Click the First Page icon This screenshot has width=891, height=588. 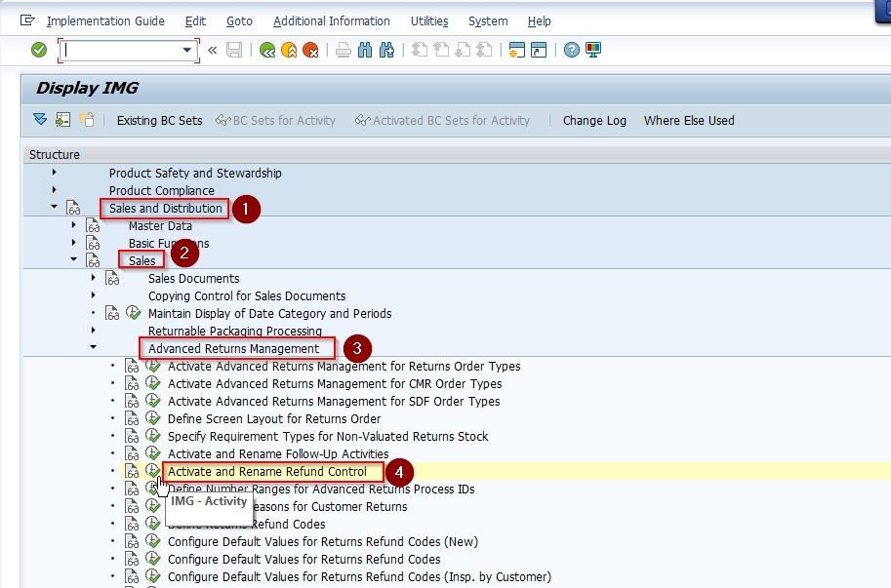(420, 50)
